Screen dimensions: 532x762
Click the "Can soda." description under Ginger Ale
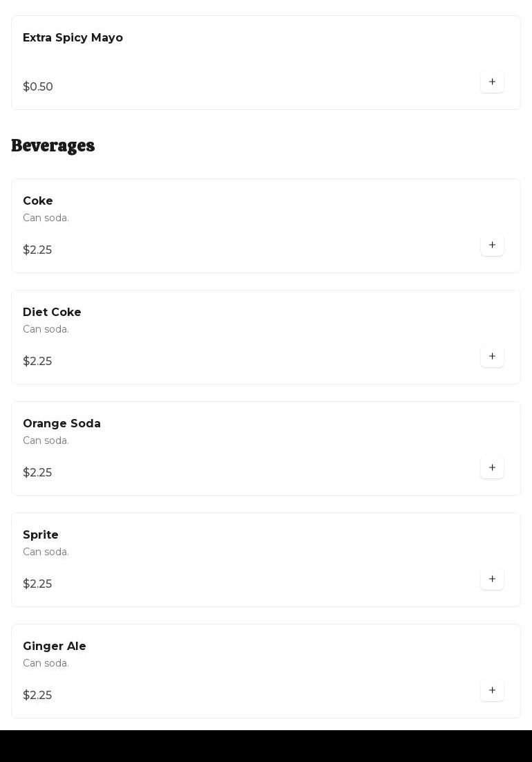(x=46, y=663)
